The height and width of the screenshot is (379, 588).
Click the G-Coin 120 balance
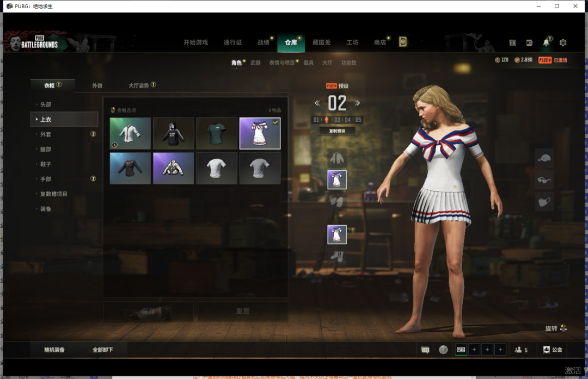[501, 60]
